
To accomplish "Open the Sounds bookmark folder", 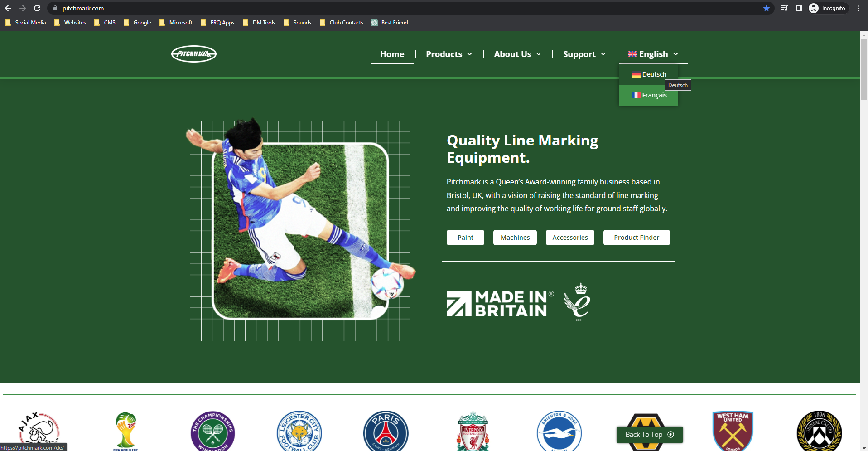I will 298,23.
